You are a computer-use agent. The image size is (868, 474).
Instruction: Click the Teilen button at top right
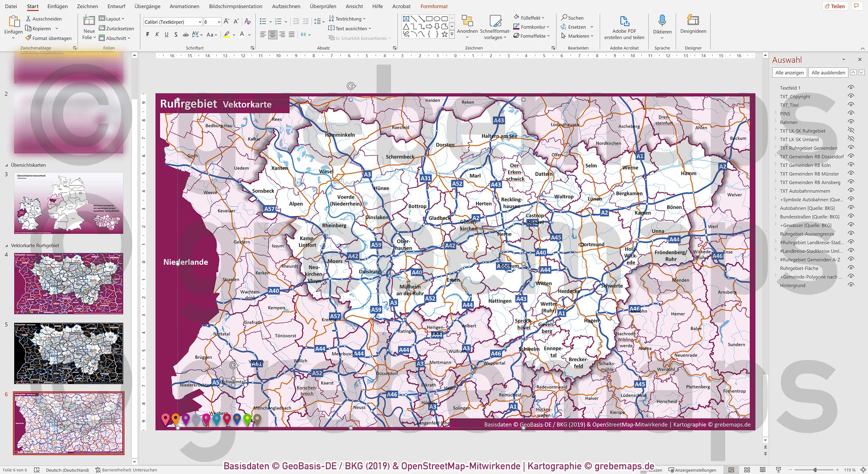pyautogui.click(x=835, y=6)
